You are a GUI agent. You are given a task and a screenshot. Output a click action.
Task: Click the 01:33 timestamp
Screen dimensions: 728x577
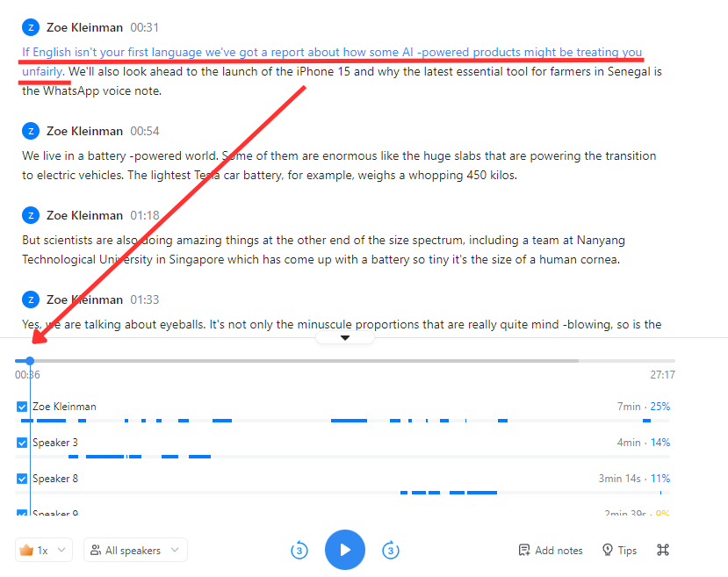[144, 299]
